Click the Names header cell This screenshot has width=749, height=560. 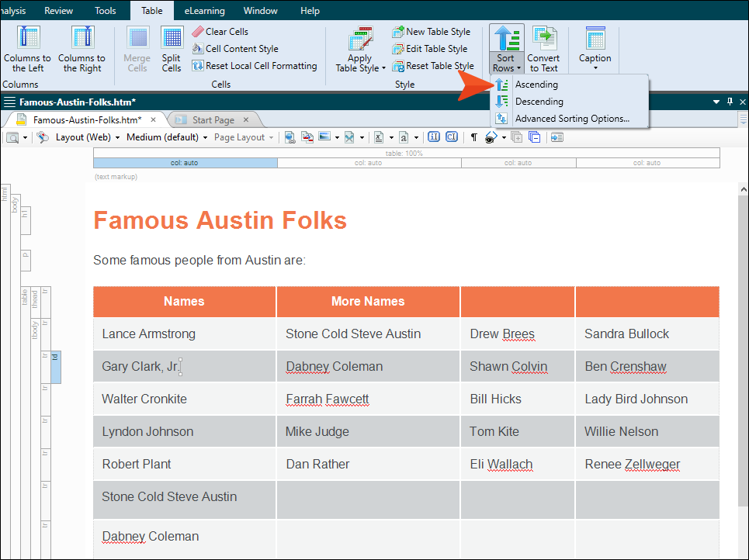click(185, 302)
